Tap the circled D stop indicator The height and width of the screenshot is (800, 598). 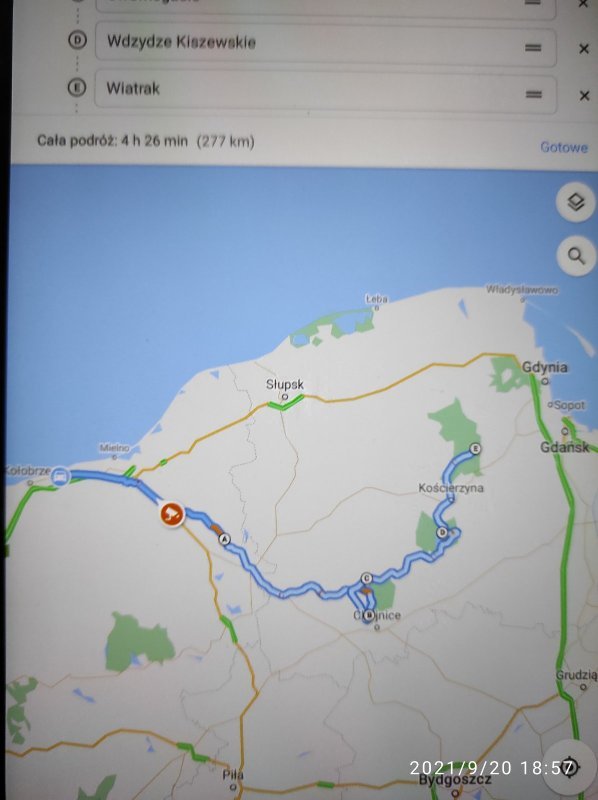(77, 40)
